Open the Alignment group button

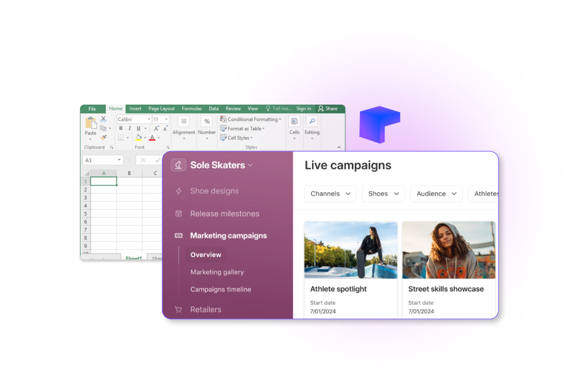[x=184, y=127]
